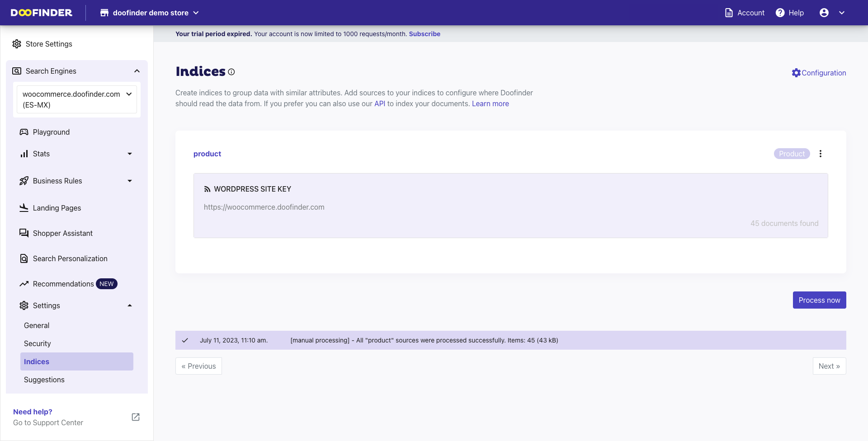Click the external link icon for Support Center
Screen dimensions: 868x441
136,417
